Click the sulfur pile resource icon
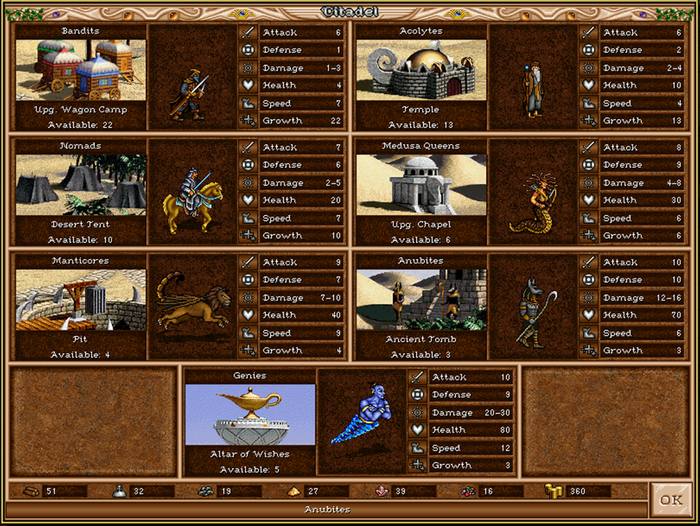This screenshot has height=526, width=700. click(x=293, y=491)
